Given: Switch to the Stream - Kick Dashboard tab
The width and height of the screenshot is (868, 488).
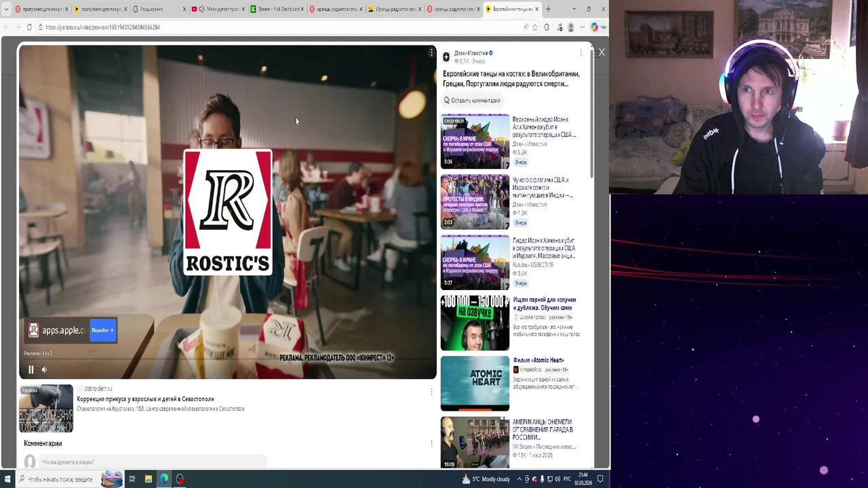Looking at the screenshot, I should [x=278, y=9].
